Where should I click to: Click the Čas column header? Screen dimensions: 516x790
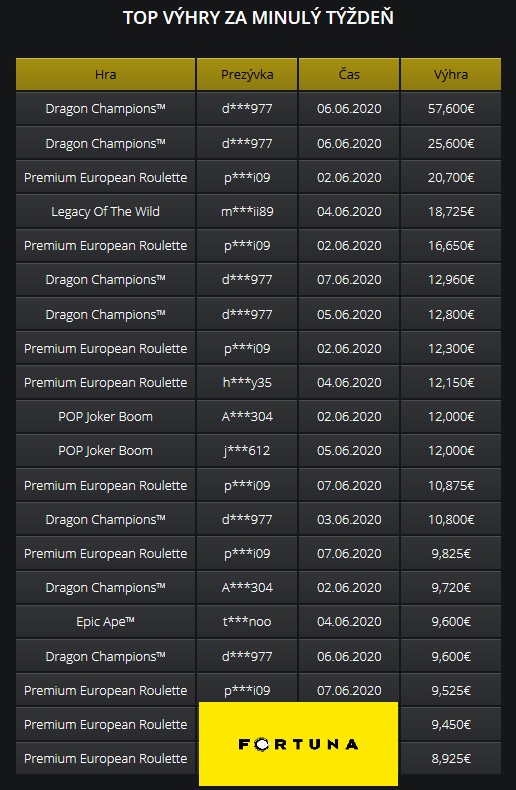(349, 75)
